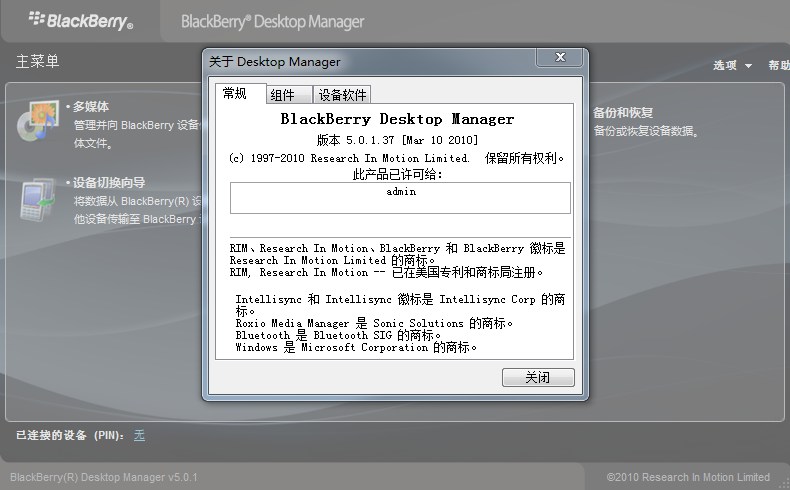
Task: Open 备份和恢复 backup and restore
Action: click(623, 113)
